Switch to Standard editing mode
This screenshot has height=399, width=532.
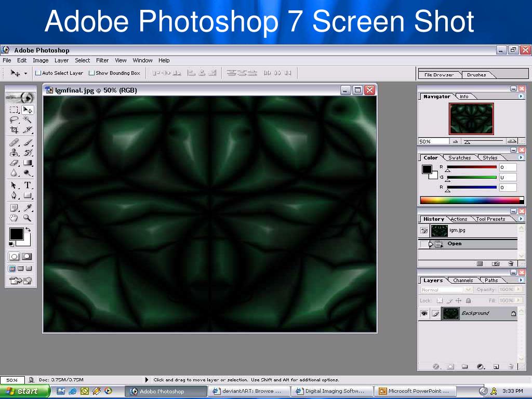coord(14,257)
